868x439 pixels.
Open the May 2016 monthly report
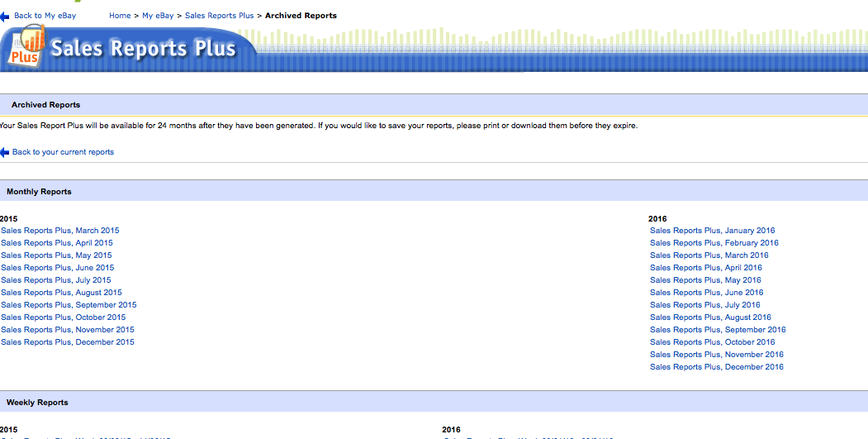point(705,280)
